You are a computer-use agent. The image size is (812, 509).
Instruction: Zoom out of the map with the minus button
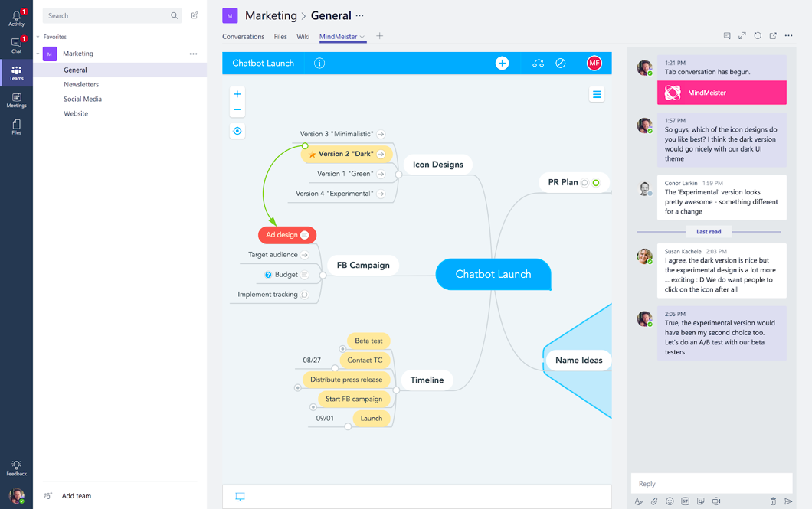[x=237, y=110]
